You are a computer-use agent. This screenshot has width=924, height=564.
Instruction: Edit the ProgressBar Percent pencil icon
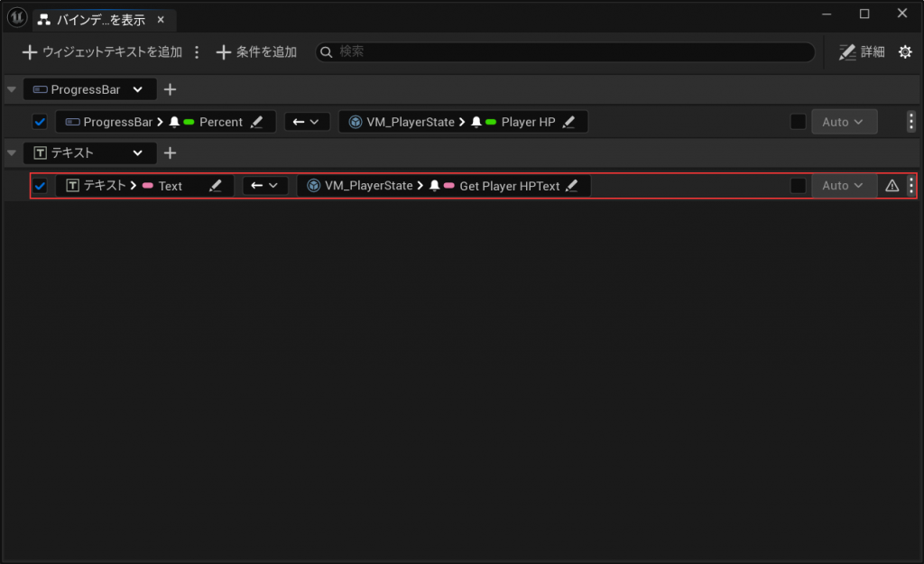(257, 122)
